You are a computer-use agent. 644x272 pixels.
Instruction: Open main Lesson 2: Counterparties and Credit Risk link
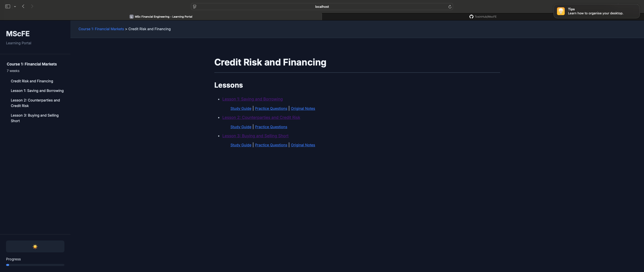point(261,118)
